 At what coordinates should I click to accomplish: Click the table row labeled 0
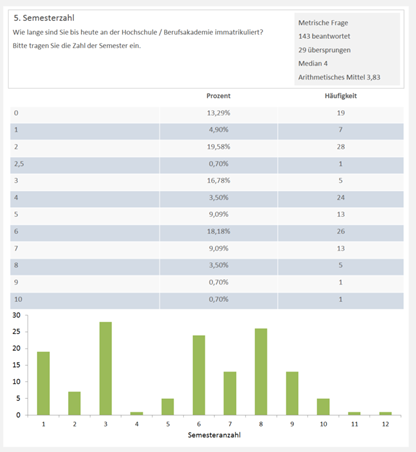point(207,113)
